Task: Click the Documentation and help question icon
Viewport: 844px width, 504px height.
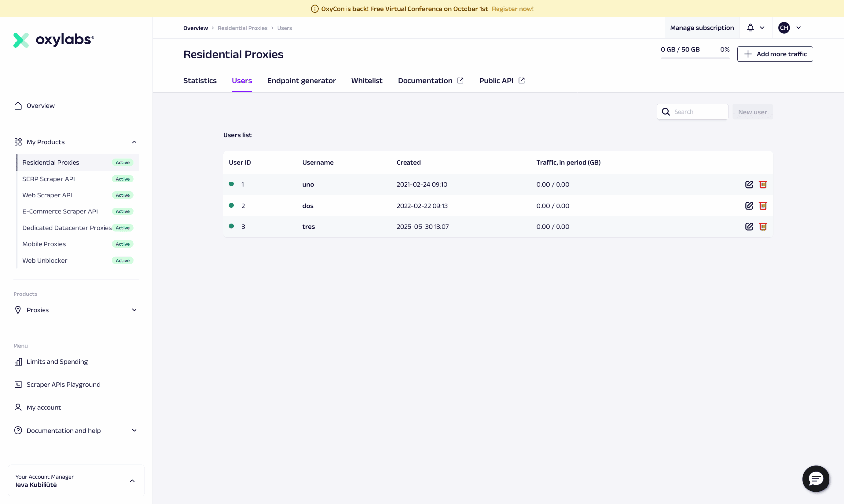Action: pyautogui.click(x=18, y=430)
